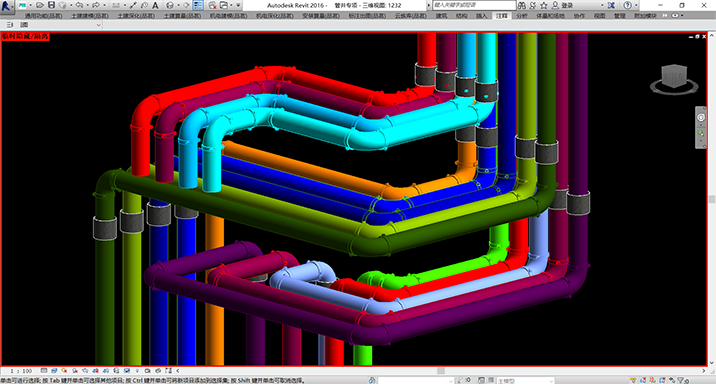
Task: Toggle the Thin Lines icon
Action: pyautogui.click(x=198, y=5)
